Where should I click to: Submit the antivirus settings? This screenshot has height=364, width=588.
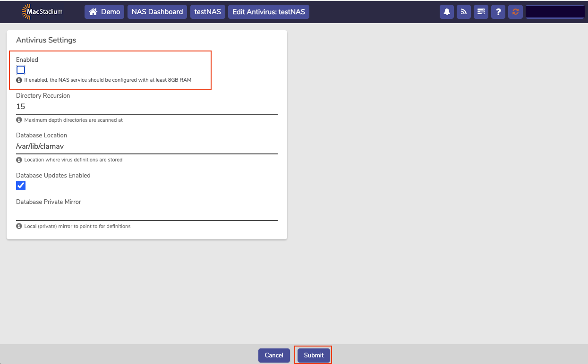pos(313,356)
